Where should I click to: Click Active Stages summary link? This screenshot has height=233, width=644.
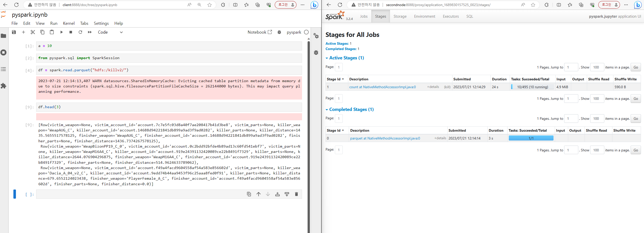tap(337, 43)
